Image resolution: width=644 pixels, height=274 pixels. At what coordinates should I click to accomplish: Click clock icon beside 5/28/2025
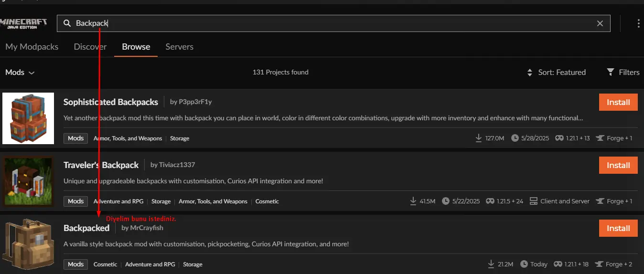515,138
